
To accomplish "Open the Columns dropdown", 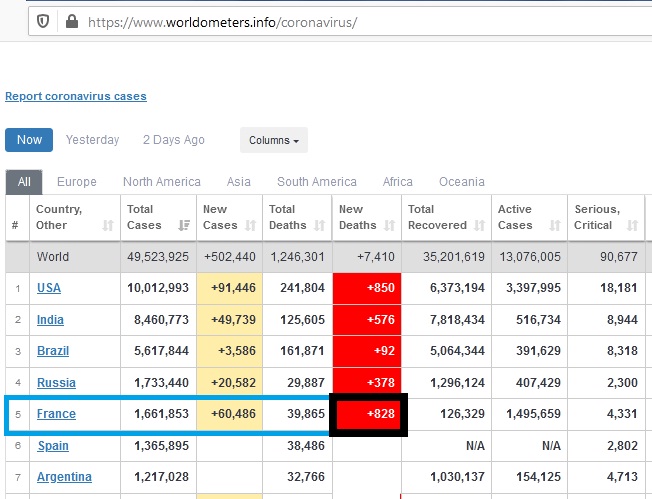I will (x=274, y=140).
